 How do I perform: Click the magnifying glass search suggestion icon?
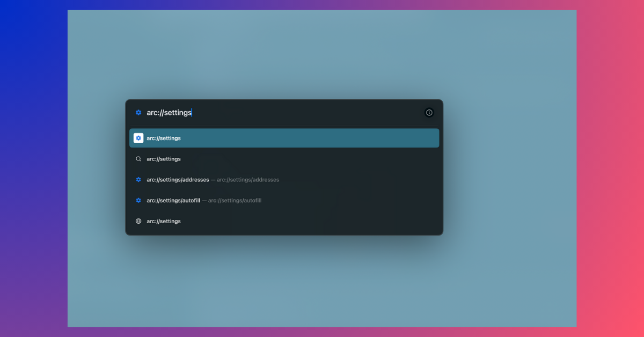point(138,159)
